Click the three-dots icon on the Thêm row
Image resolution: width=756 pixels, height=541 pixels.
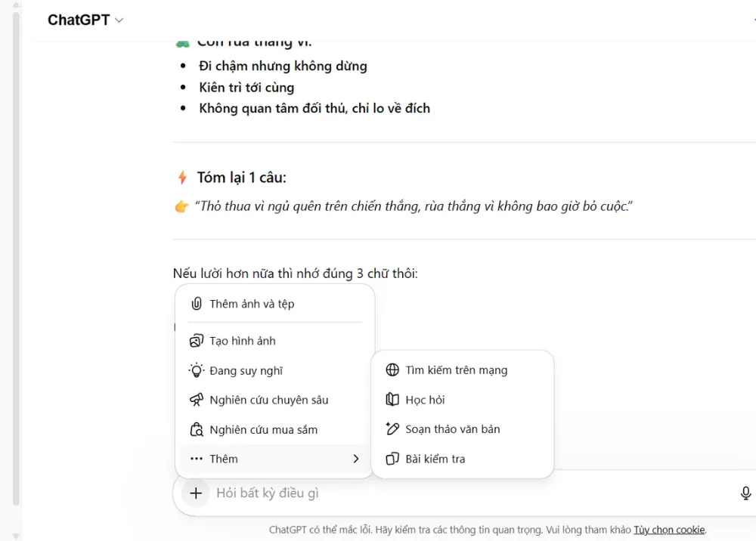click(x=197, y=459)
